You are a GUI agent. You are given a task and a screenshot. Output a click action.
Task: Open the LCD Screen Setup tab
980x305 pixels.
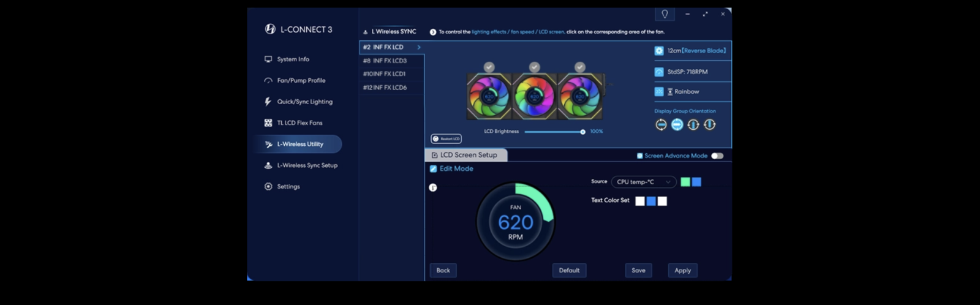click(x=466, y=155)
